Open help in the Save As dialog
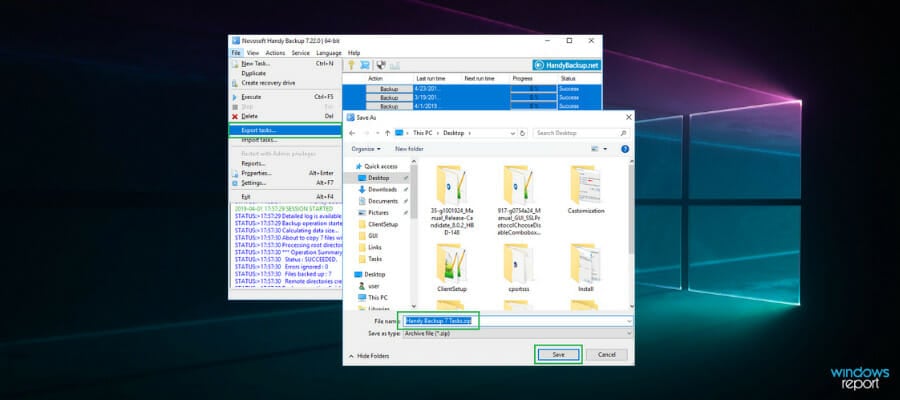Image resolution: width=900 pixels, height=400 pixels. (625, 149)
